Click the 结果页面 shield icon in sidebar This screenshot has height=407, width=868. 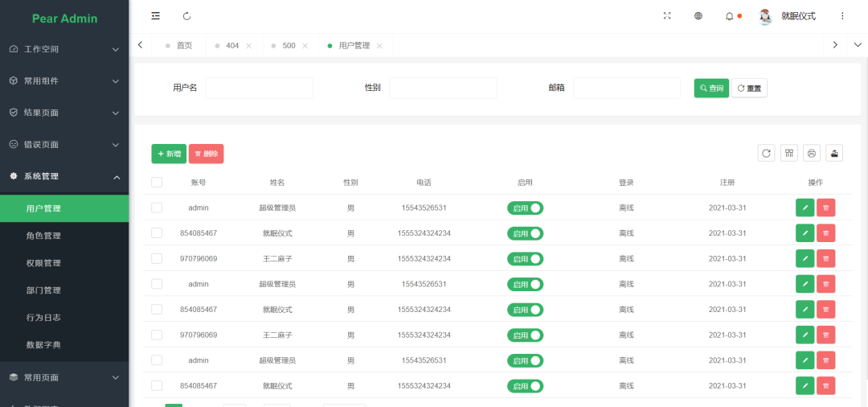pos(14,113)
